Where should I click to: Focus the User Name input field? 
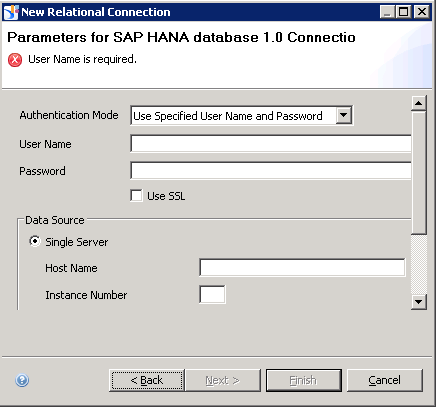point(271,144)
